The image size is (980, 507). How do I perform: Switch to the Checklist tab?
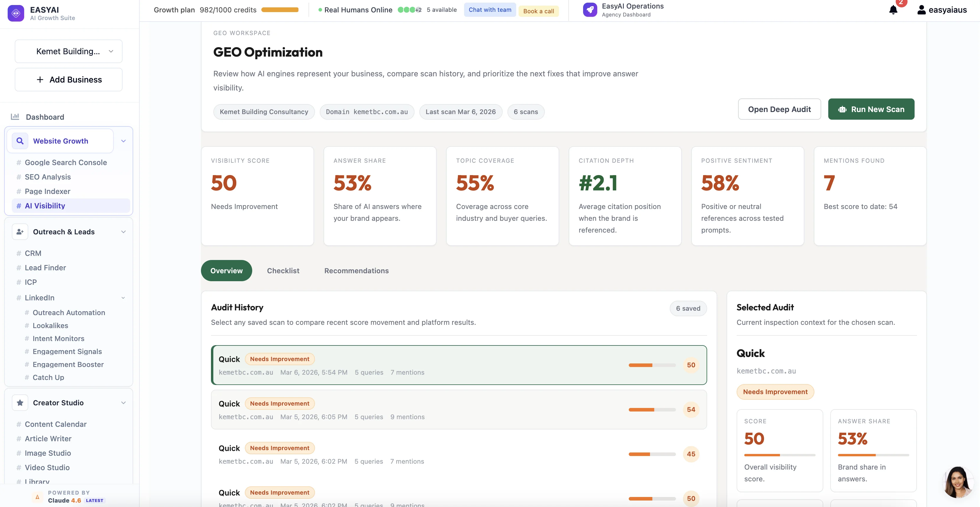283,271
